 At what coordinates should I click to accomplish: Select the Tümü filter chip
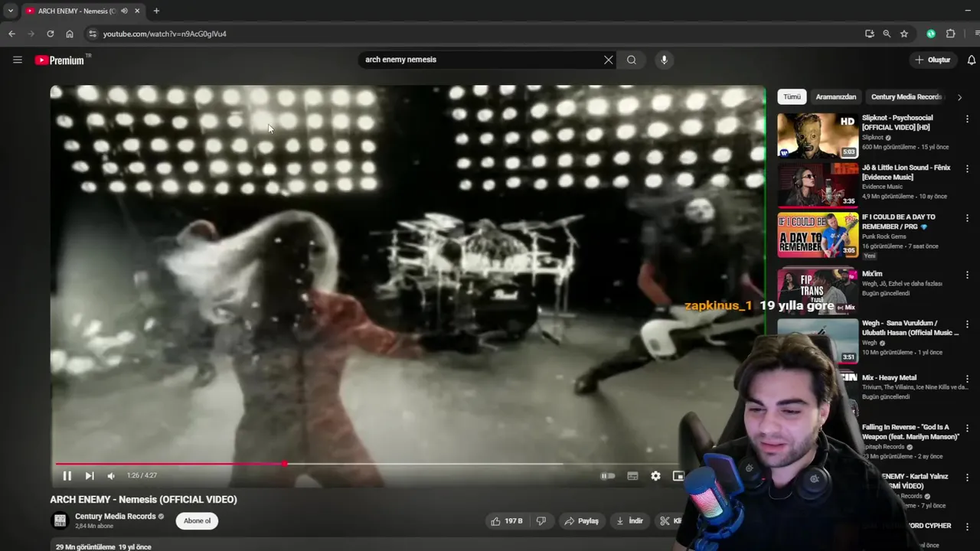(792, 97)
